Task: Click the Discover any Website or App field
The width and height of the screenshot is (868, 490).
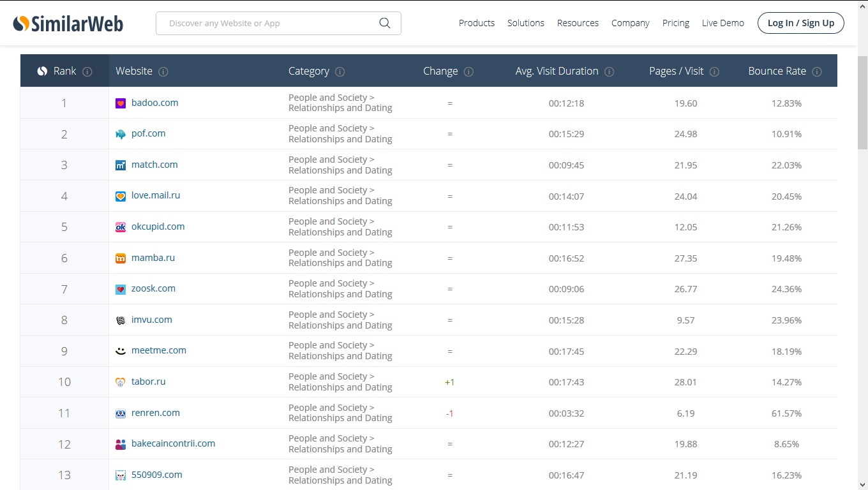Action: click(278, 23)
